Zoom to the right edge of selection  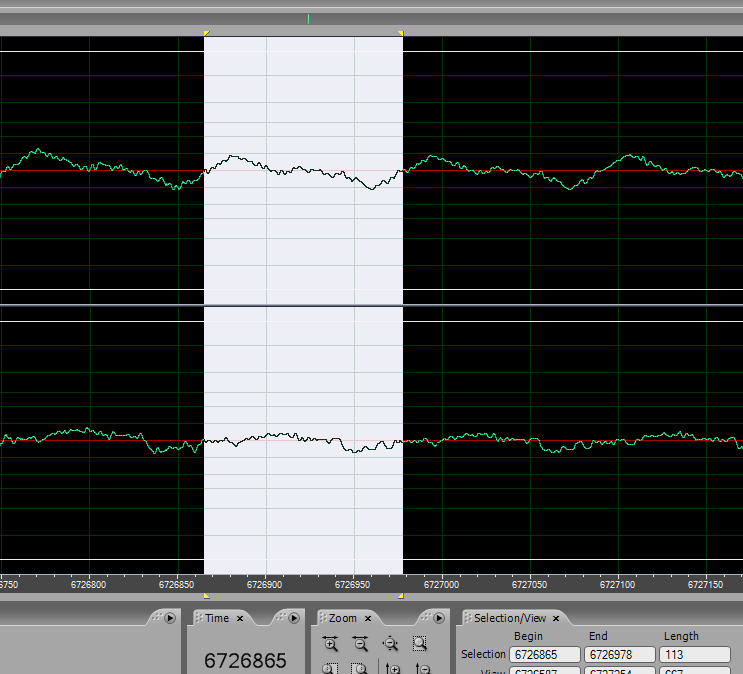(x=360, y=669)
